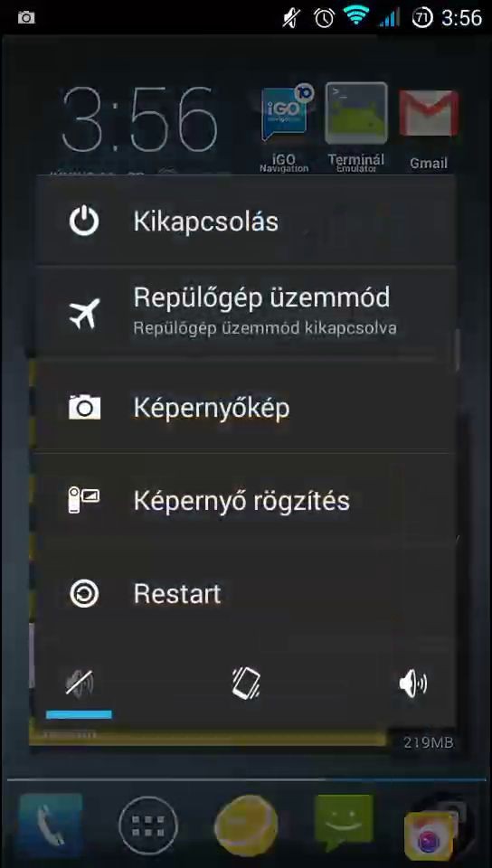Tap the screenshot notification icon in the status bar

(x=26, y=17)
